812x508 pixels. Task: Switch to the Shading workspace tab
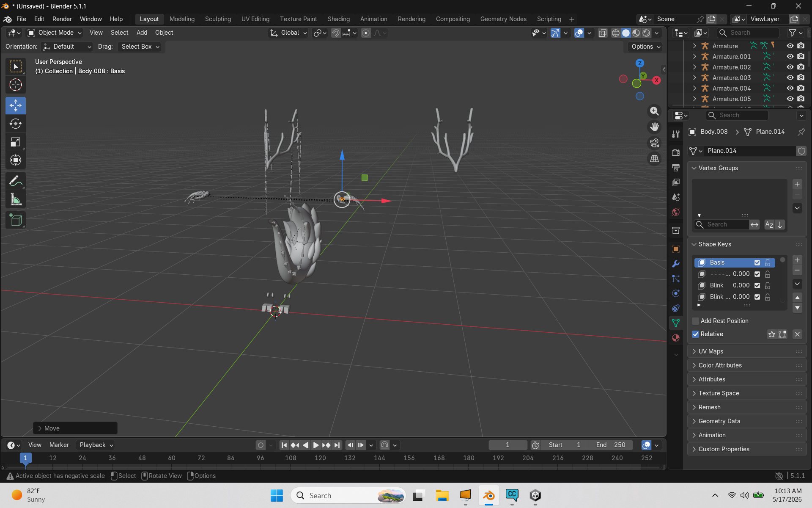point(338,19)
